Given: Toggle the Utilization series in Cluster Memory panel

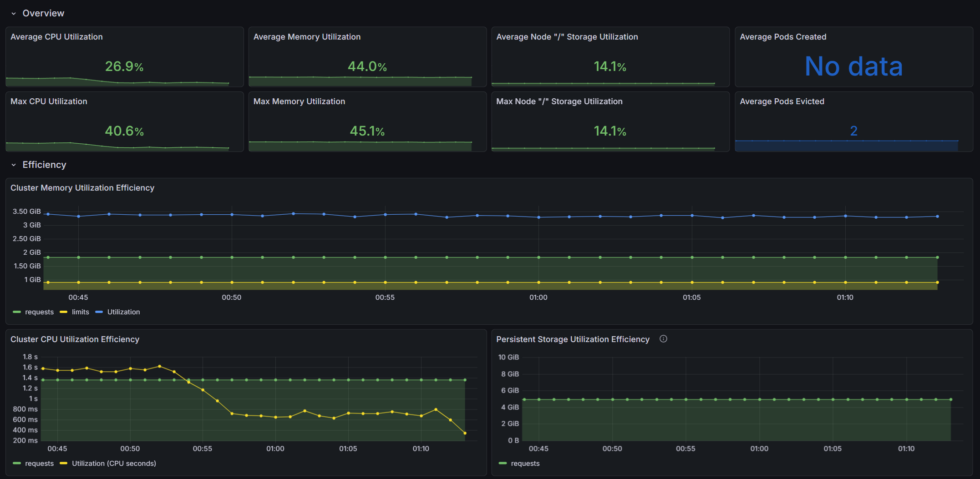Looking at the screenshot, I should [x=123, y=312].
